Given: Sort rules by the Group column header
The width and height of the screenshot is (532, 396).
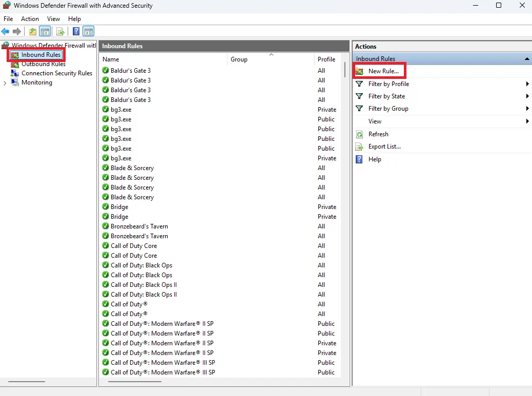Looking at the screenshot, I should pyautogui.click(x=239, y=59).
